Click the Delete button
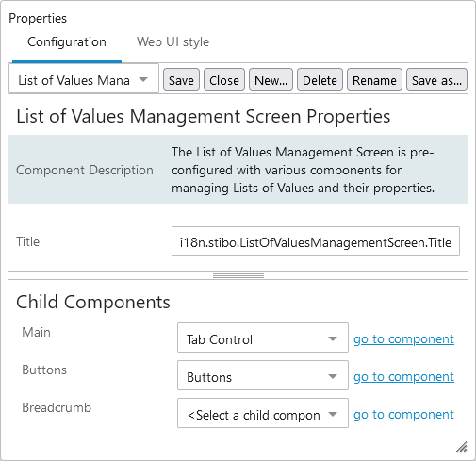The height and width of the screenshot is (461, 476). tap(320, 80)
